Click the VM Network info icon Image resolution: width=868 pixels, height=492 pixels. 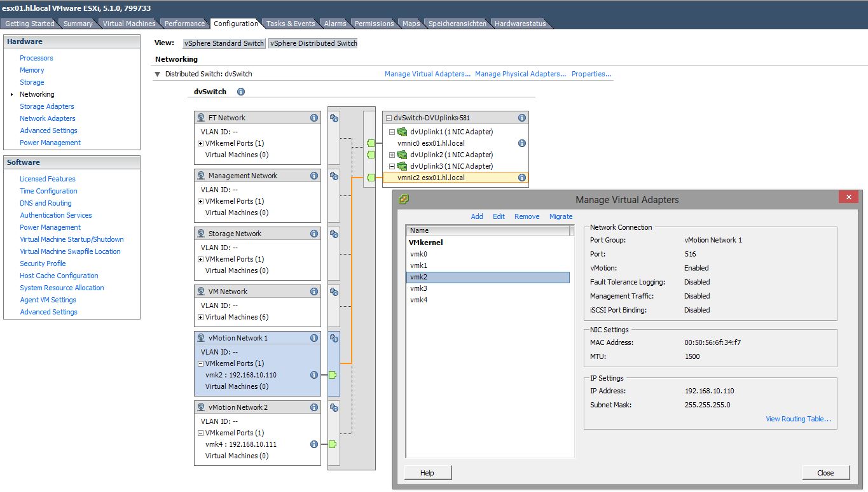313,291
